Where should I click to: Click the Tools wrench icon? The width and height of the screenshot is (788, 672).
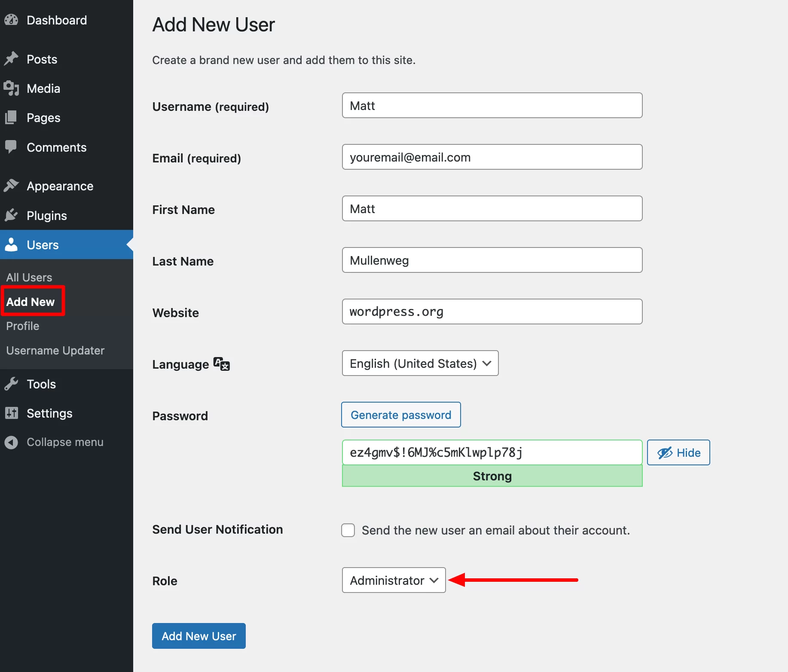pyautogui.click(x=11, y=384)
